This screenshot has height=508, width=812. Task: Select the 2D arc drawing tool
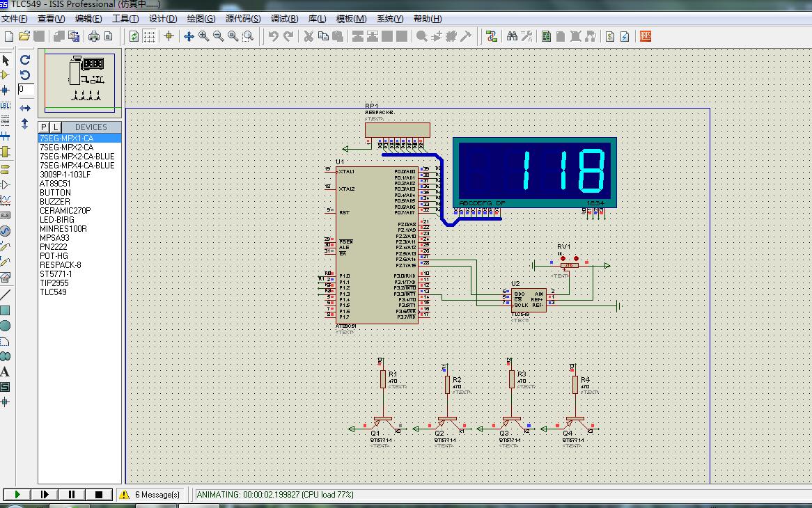5,342
